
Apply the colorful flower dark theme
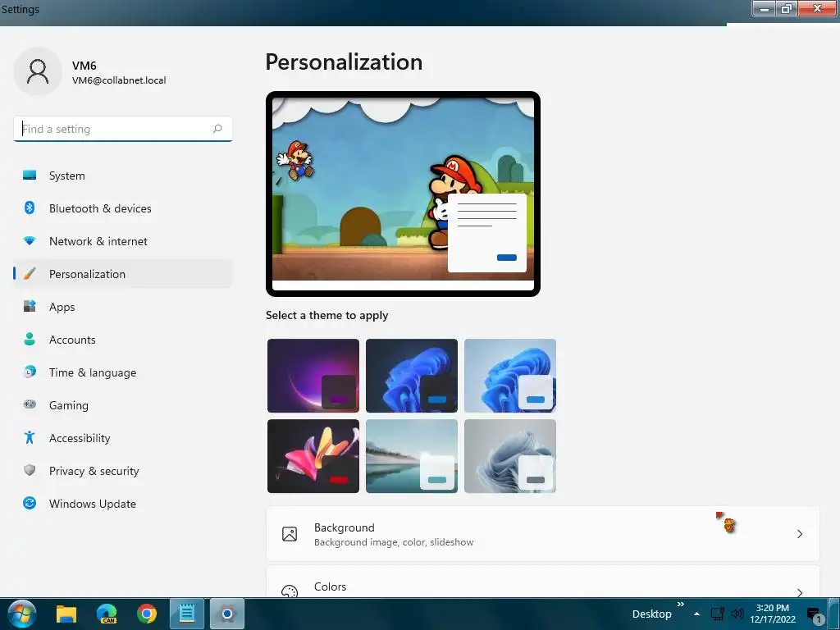(313, 456)
